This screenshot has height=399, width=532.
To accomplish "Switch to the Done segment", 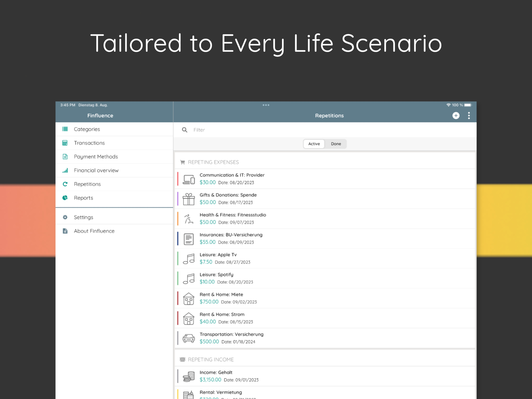I will (336, 144).
